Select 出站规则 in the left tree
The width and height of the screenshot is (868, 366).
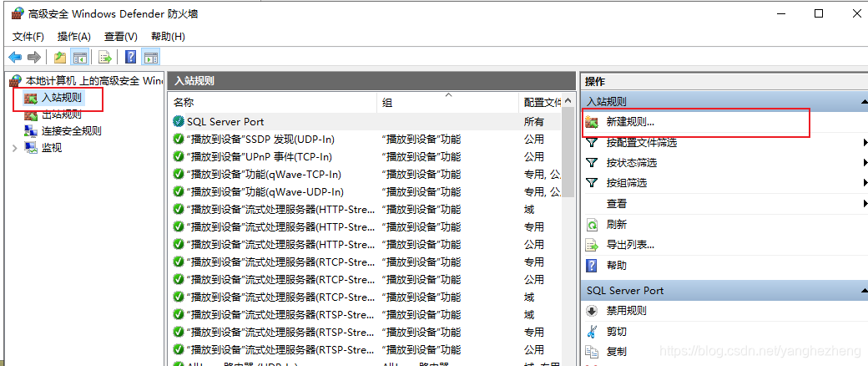click(62, 114)
